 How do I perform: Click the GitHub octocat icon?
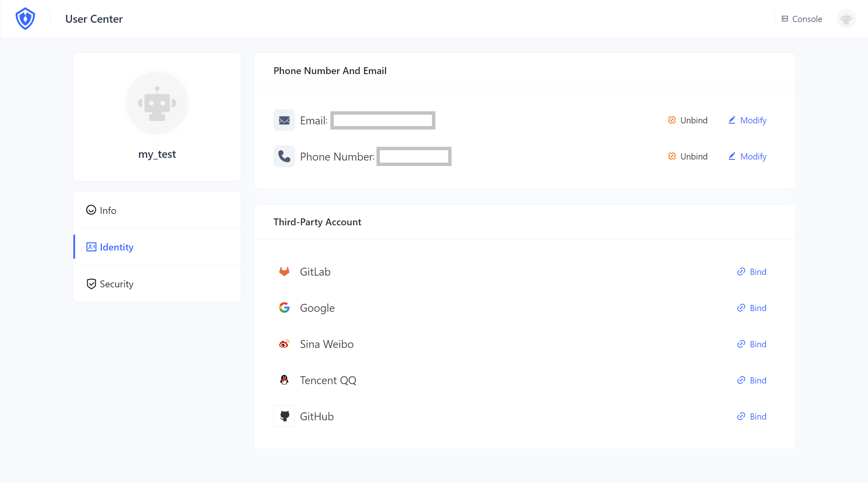(x=284, y=416)
